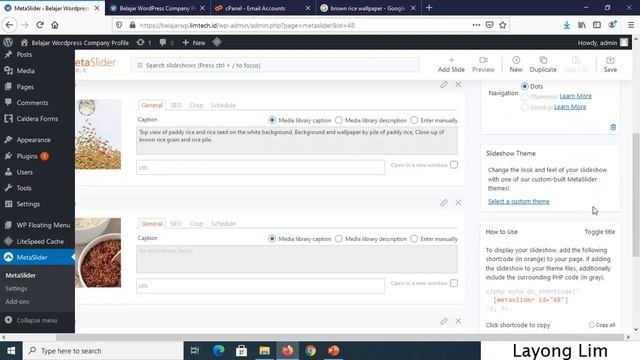Open the General tab of paddy rice slide

click(152, 105)
